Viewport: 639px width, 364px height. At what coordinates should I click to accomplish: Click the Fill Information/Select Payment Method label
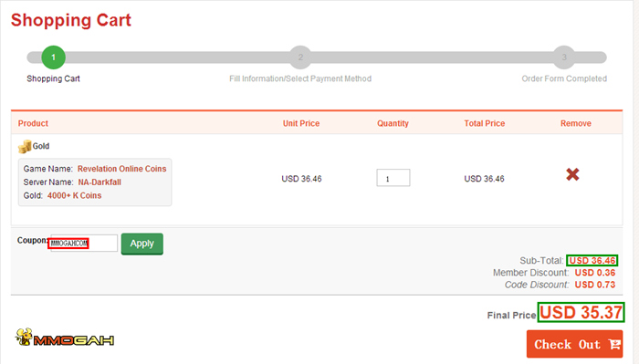pyautogui.click(x=300, y=78)
